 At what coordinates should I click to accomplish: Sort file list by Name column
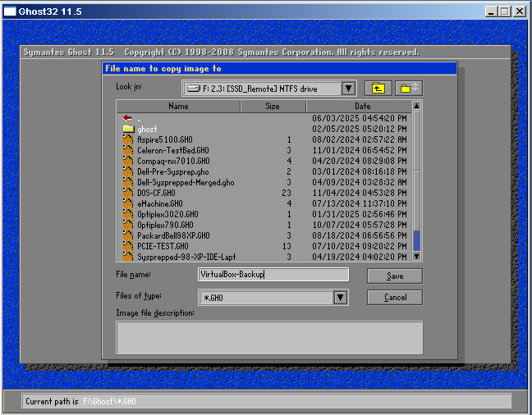[178, 106]
